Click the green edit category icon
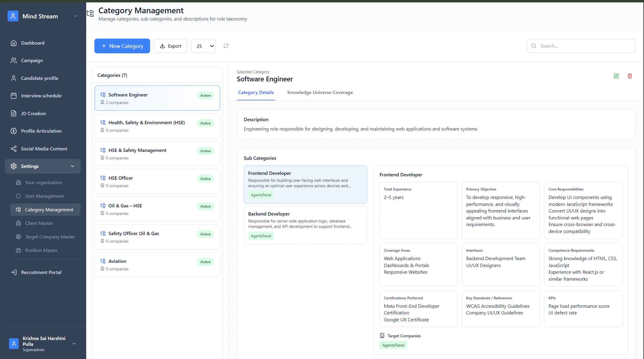644x359 pixels. point(616,76)
